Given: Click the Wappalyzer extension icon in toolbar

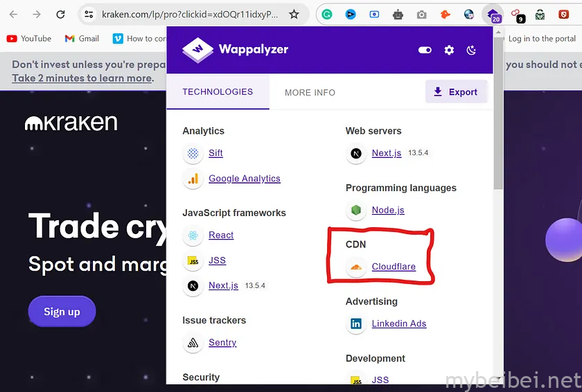Looking at the screenshot, I should click(493, 15).
